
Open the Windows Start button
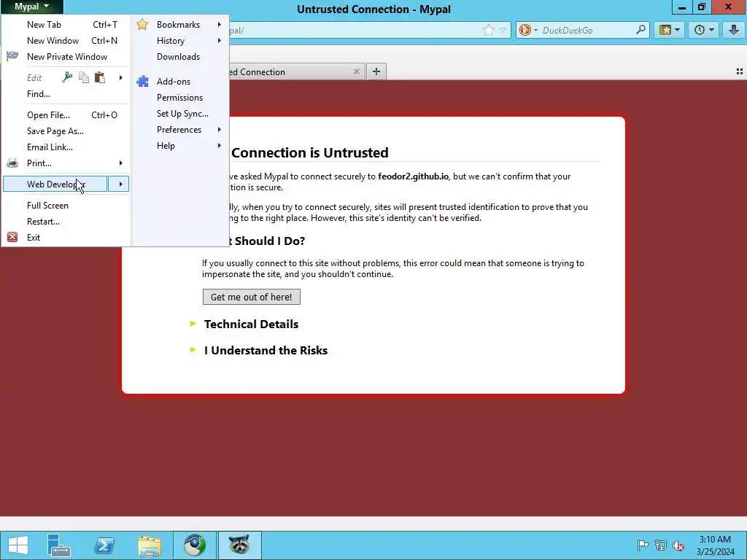[x=18, y=545]
